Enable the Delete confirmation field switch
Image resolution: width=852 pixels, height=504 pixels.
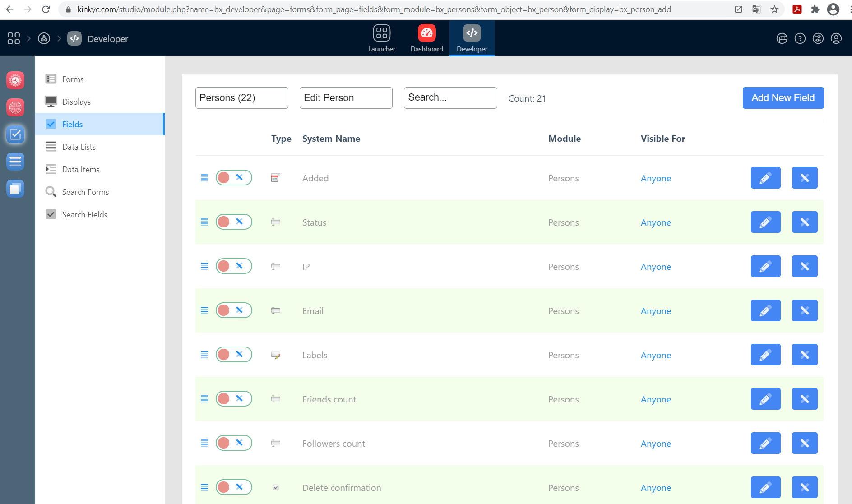[233, 487]
